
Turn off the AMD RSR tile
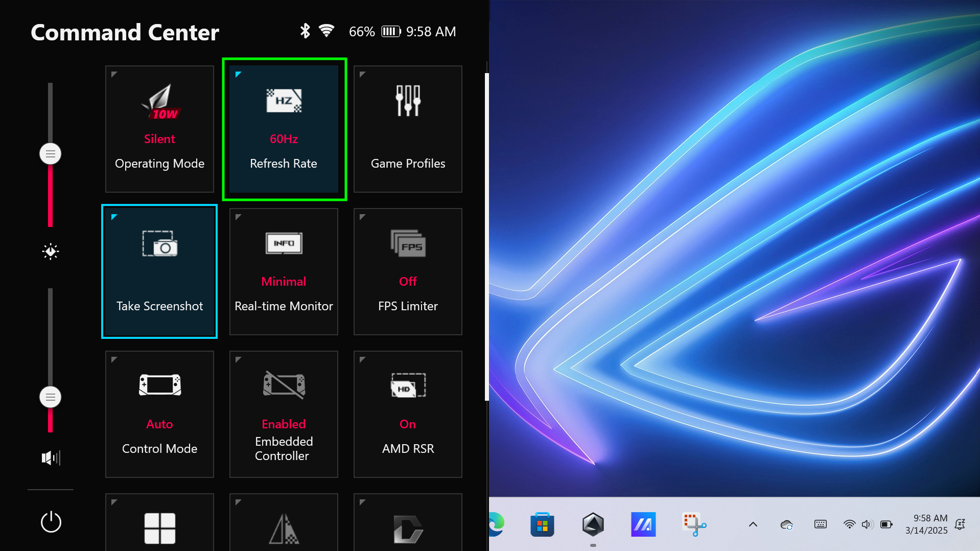tap(408, 414)
